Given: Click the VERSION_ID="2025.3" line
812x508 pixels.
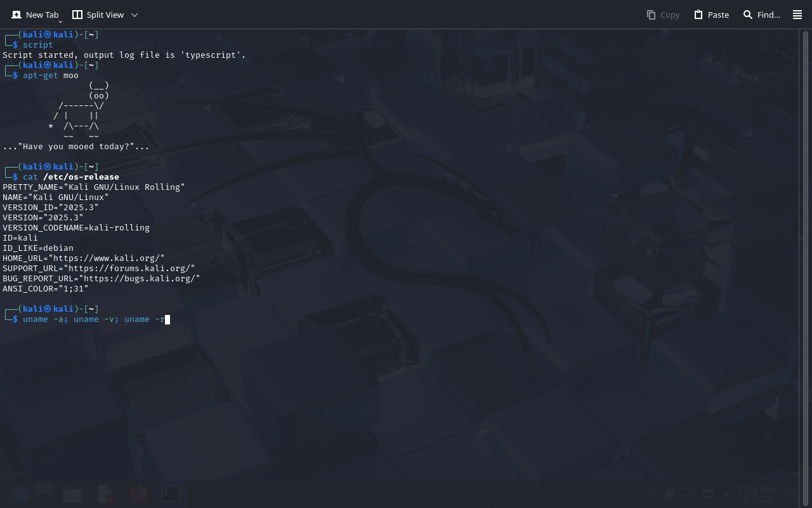Looking at the screenshot, I should click(x=51, y=208).
